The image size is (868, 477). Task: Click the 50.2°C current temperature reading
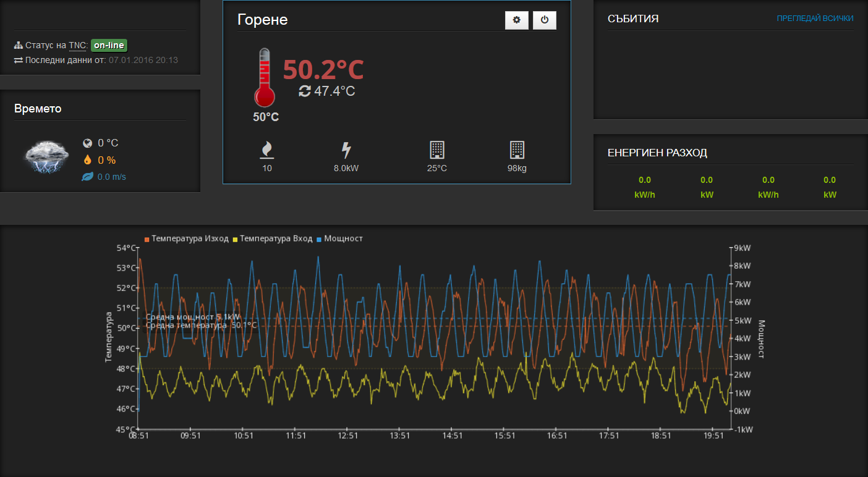[323, 70]
